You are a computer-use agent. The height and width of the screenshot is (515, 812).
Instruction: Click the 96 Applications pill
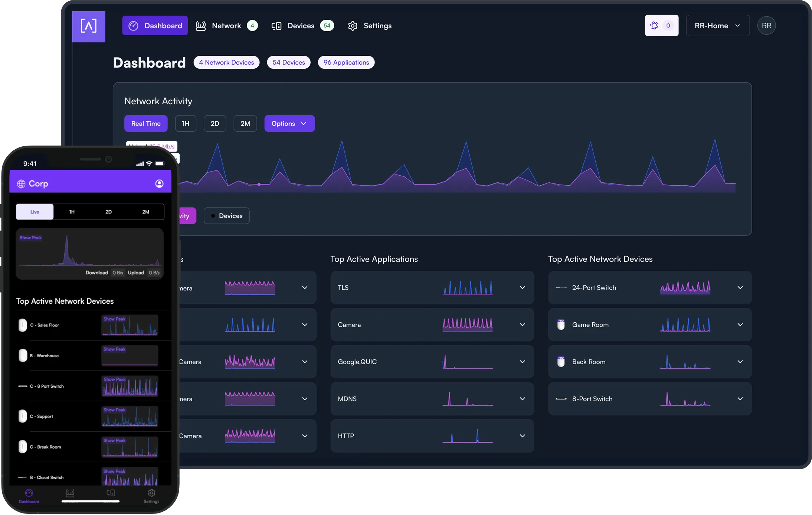tap(346, 62)
